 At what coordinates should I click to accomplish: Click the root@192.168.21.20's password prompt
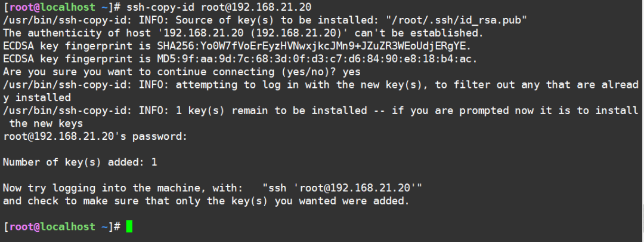point(95,136)
